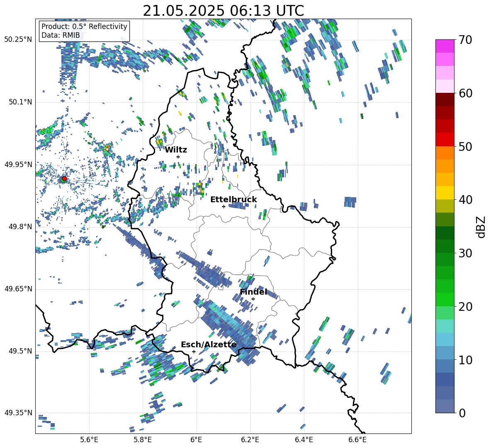
Task: Click the dBZ colorbar label
Action: coord(481,227)
